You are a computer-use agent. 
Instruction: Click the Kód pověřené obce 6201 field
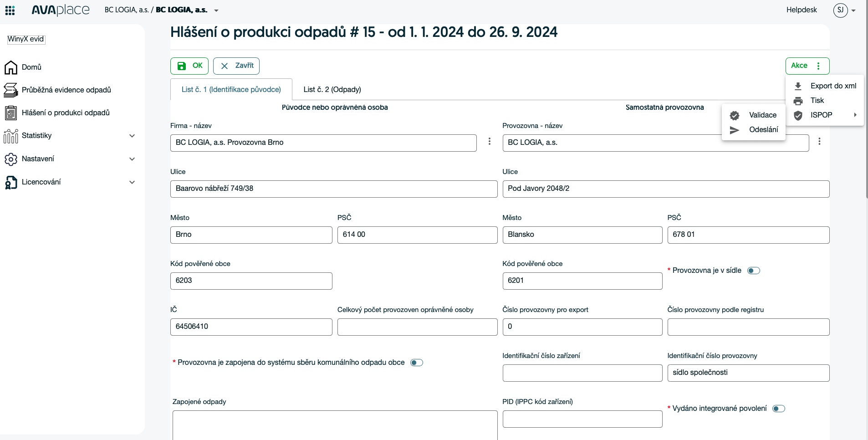pos(582,281)
